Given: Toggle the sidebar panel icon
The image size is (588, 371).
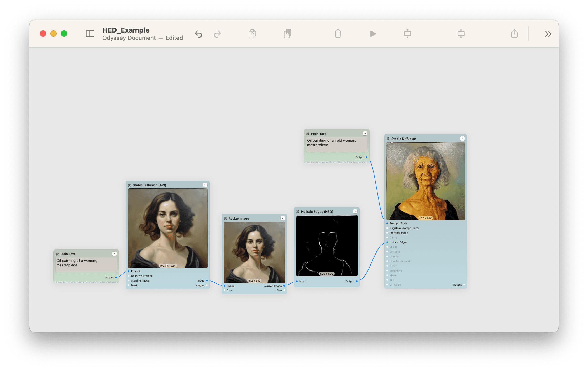Looking at the screenshot, I should [x=90, y=34].
